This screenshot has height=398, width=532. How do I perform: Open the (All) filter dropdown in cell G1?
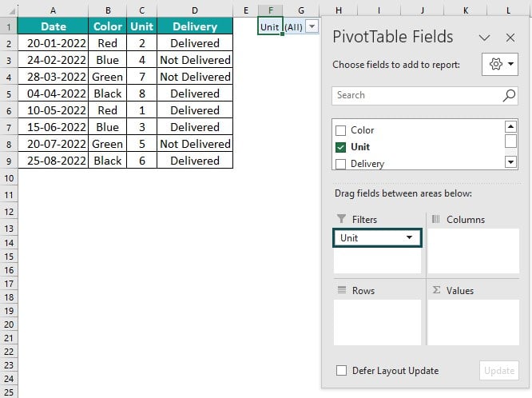(x=312, y=26)
